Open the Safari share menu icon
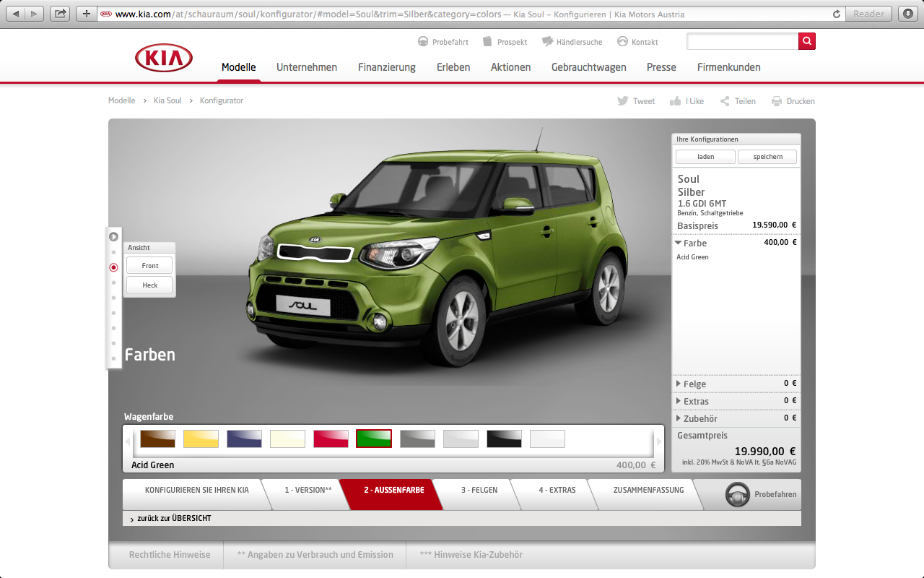Image resolution: width=924 pixels, height=578 pixels. [61, 14]
